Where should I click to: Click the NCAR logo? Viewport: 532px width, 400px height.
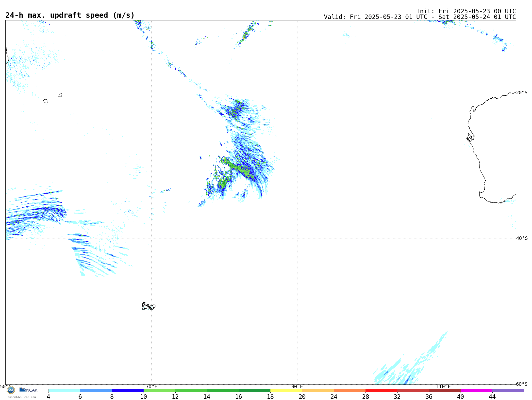(x=28, y=390)
